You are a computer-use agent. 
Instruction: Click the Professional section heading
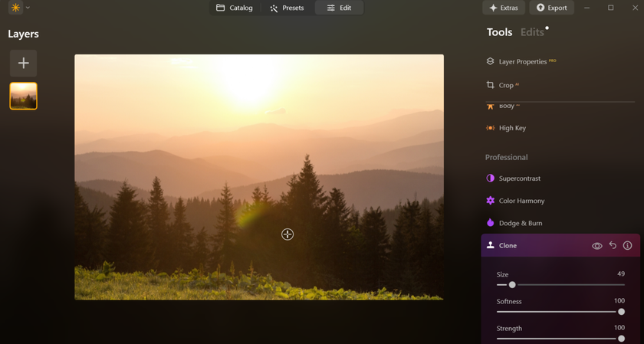tap(507, 157)
